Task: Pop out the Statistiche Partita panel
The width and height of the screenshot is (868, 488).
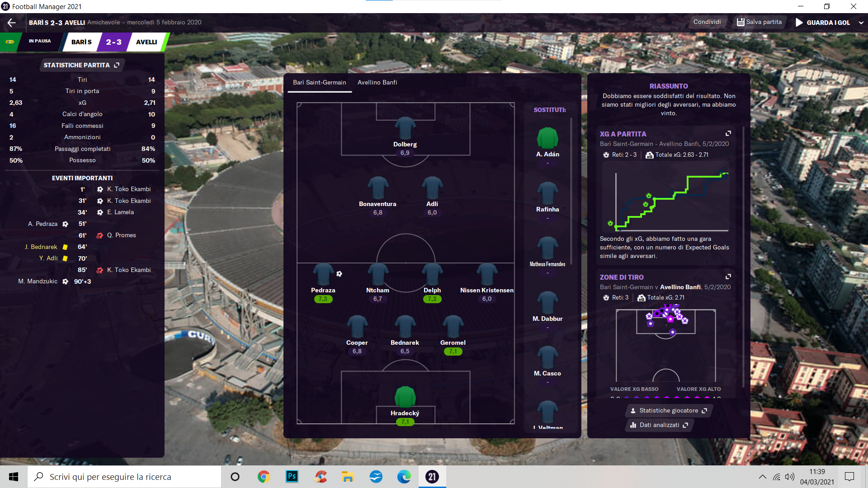Action: click(x=117, y=65)
